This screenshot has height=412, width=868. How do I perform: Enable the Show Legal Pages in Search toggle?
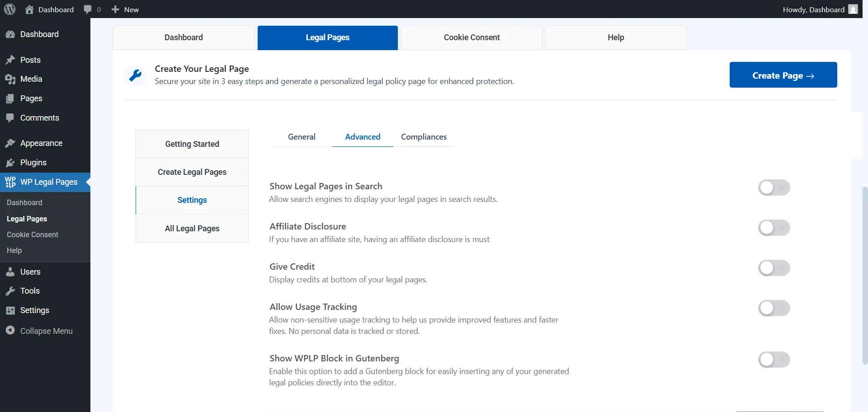tap(774, 187)
